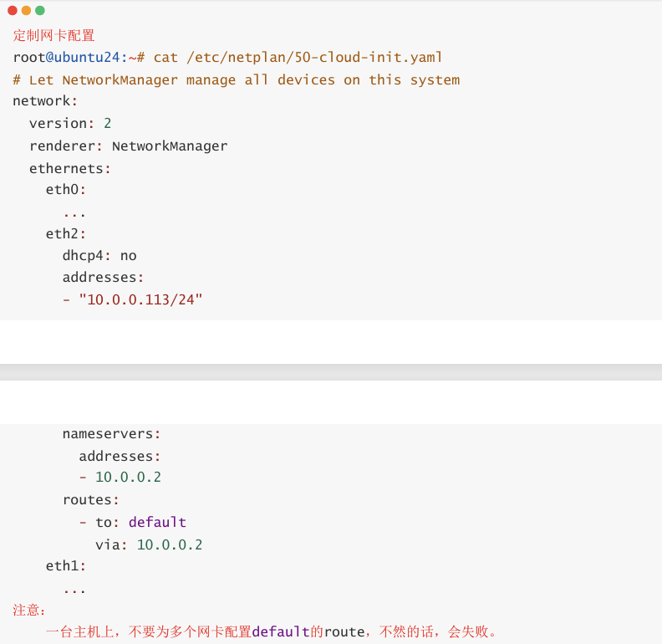Click the "network:" key
The width and height of the screenshot is (662, 644).
click(45, 101)
